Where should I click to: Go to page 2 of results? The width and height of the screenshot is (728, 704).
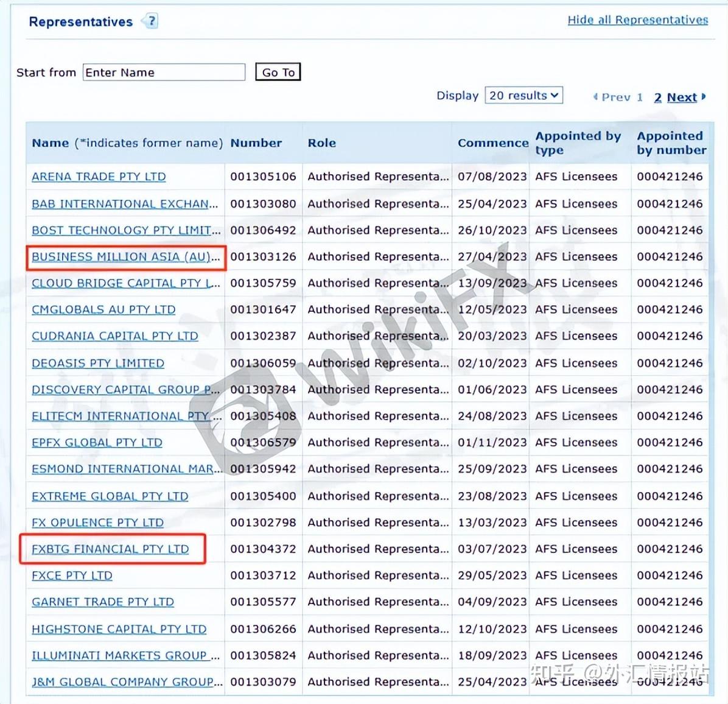click(x=657, y=97)
